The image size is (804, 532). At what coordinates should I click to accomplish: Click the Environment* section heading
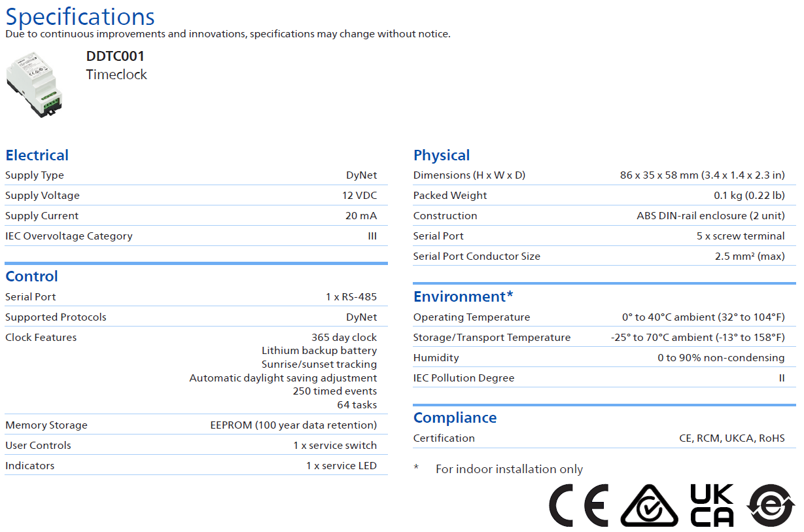point(463,296)
